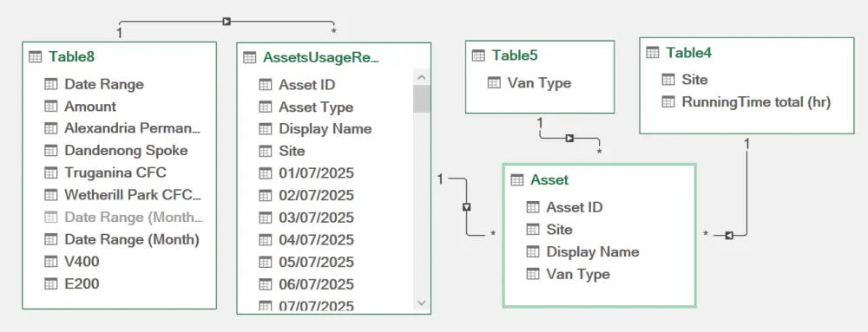Screen dimensions: 868x332
Task: Select the black Date Range (Month) field above V400
Action: click(132, 239)
